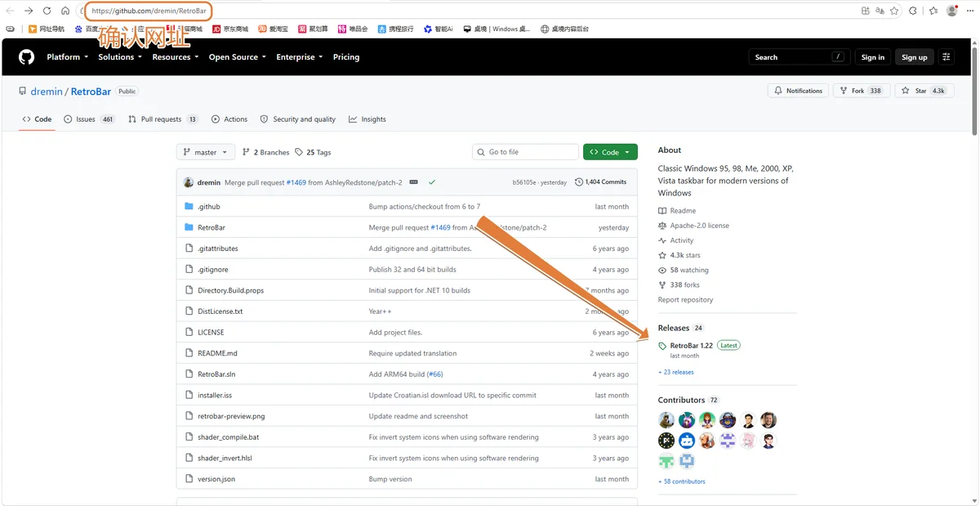Click the green check commit status icon

(431, 182)
